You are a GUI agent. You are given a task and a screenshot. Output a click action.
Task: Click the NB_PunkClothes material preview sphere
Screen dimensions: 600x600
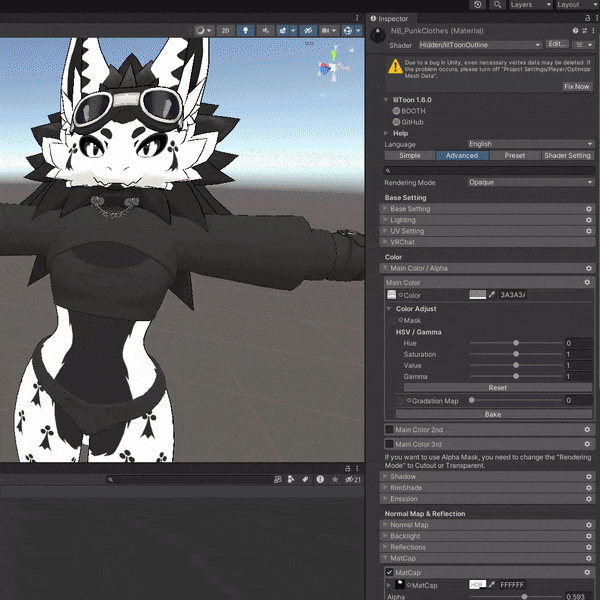pos(378,36)
